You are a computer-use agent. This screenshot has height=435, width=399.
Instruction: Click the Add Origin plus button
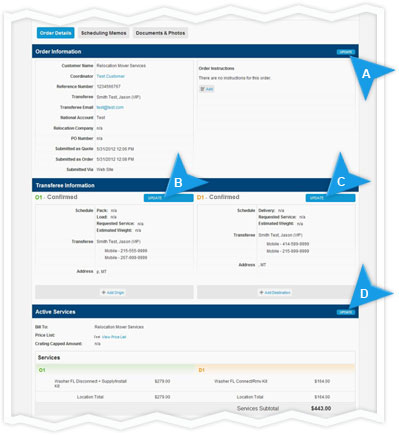click(113, 292)
